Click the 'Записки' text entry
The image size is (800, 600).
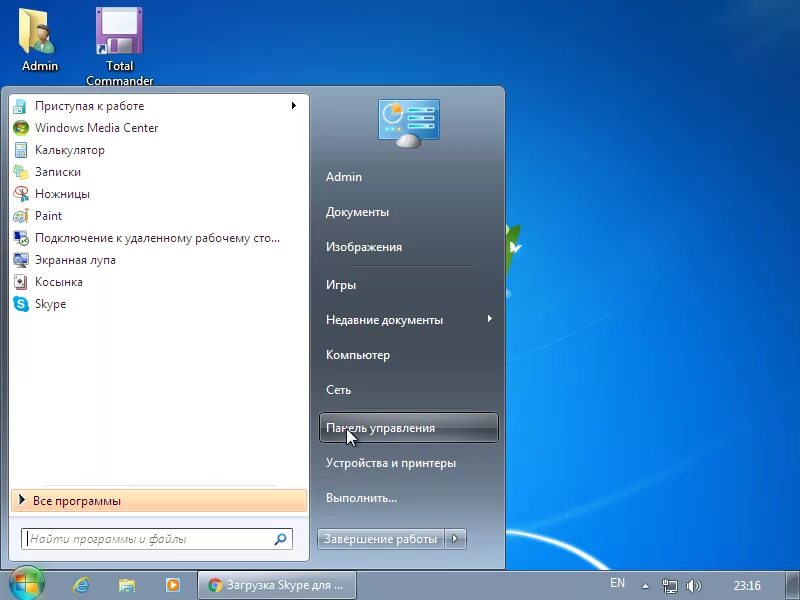click(x=58, y=172)
